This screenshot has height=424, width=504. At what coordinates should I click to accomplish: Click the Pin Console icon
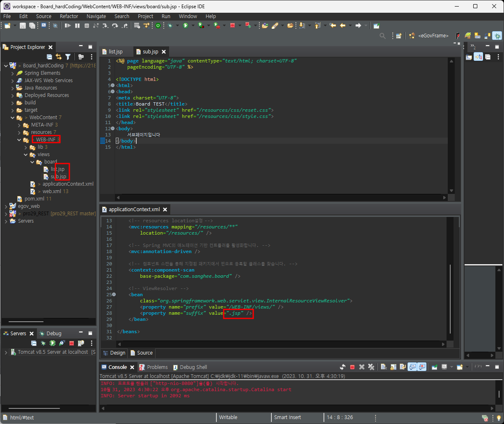click(434, 367)
